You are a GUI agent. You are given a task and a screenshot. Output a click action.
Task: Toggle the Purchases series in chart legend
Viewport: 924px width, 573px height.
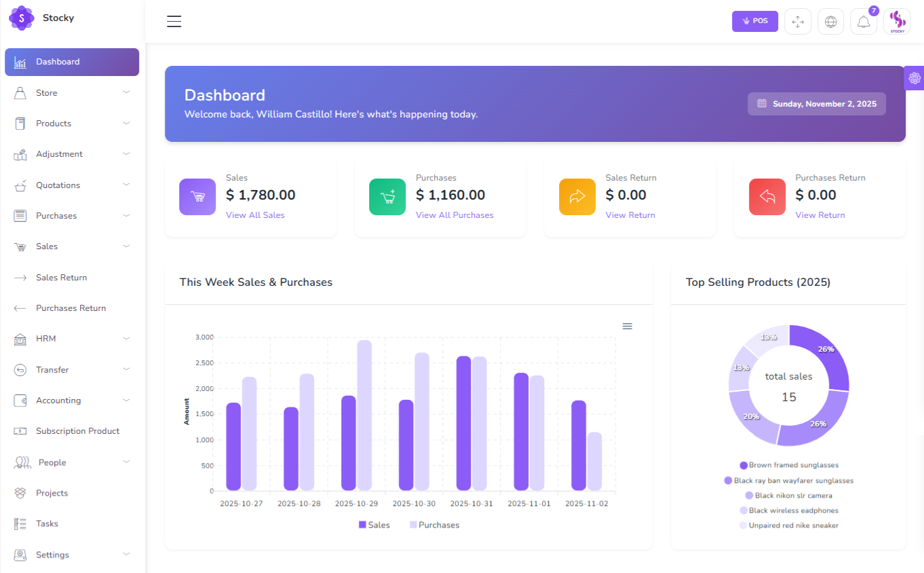(x=434, y=524)
